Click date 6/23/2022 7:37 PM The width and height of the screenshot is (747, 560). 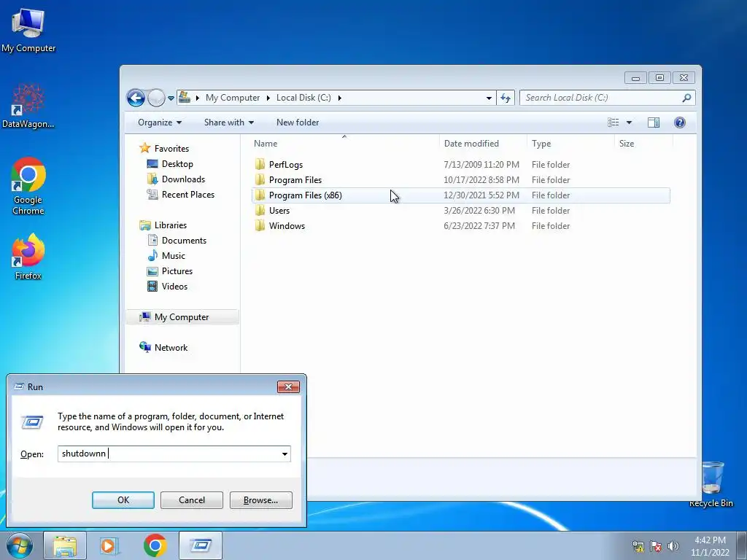(479, 226)
